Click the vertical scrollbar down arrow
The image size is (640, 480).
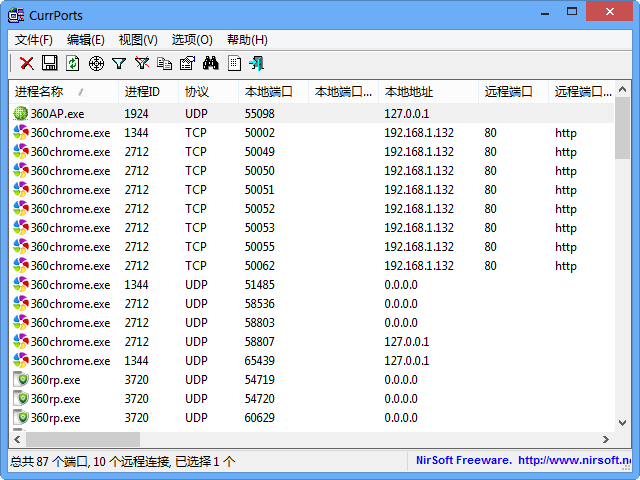[x=622, y=423]
